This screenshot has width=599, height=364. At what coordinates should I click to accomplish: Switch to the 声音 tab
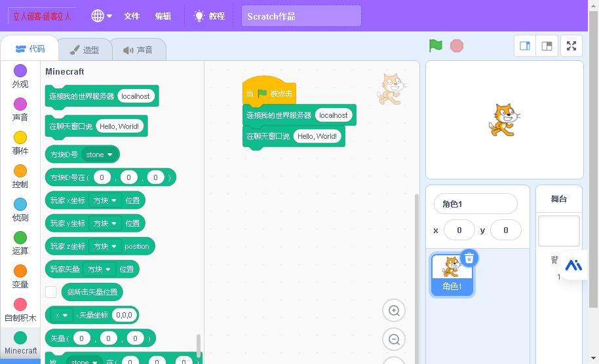(x=138, y=50)
